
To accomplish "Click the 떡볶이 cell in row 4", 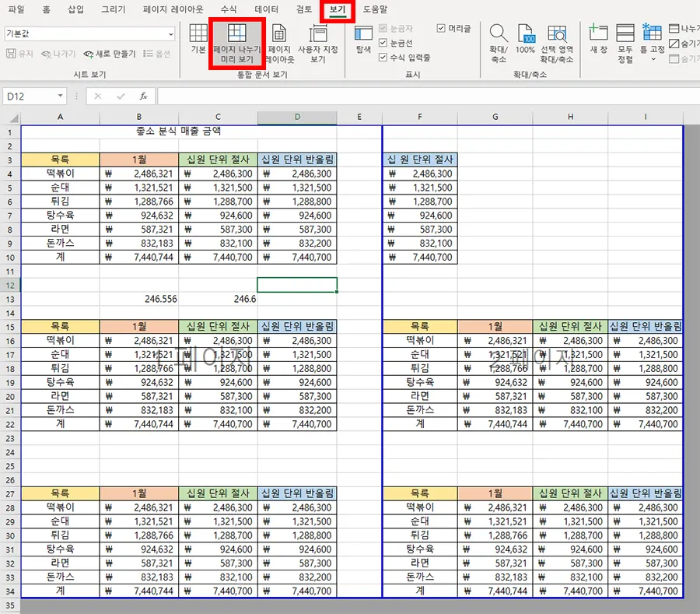I will coord(60,174).
